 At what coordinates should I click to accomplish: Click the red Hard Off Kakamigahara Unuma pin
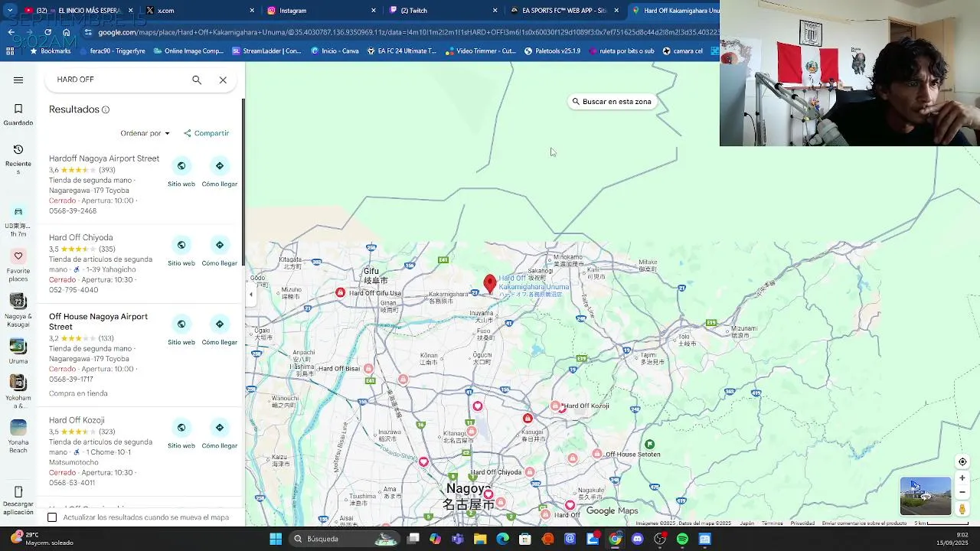(x=490, y=284)
